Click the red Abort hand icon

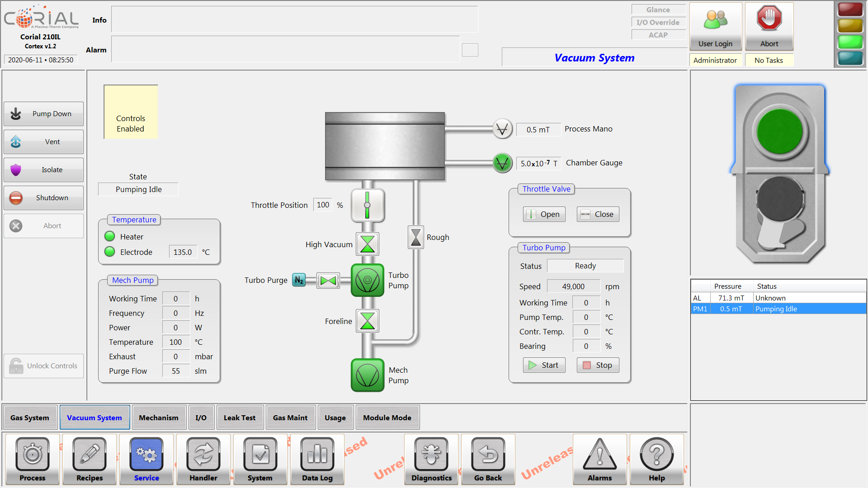(x=769, y=26)
